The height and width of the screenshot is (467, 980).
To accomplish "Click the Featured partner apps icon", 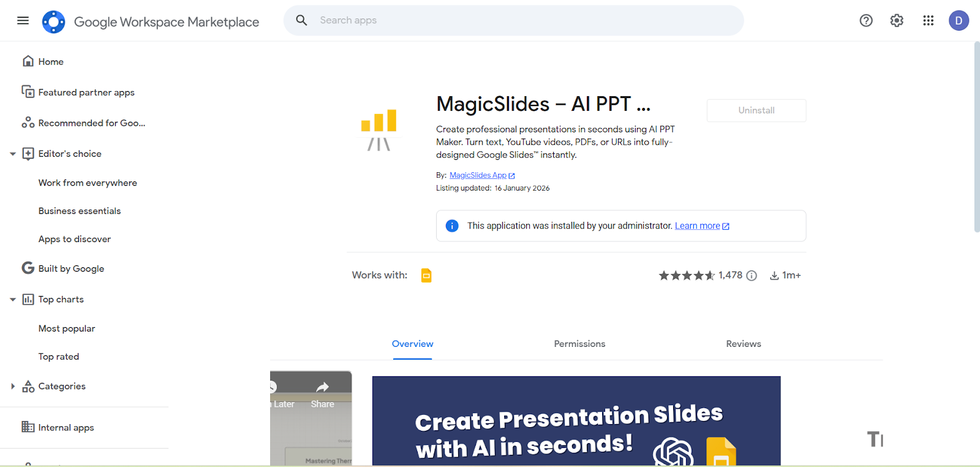I will tap(28, 92).
